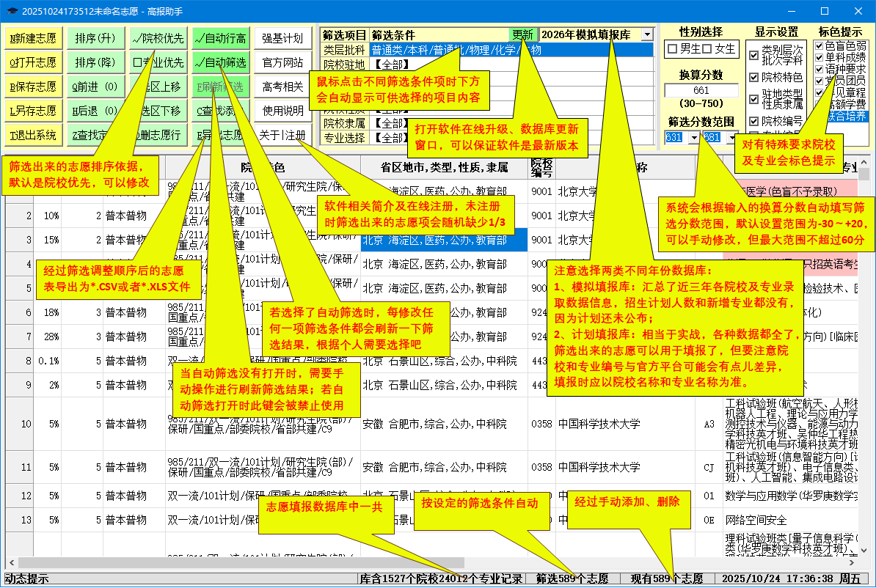Expand the minimum score 631 dropdown

(694, 137)
